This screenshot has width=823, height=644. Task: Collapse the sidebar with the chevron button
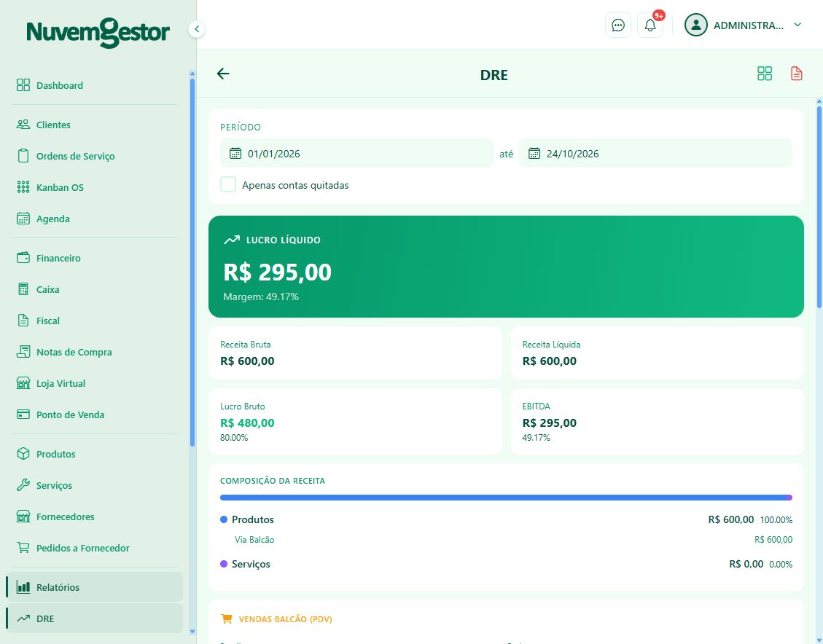pyautogui.click(x=196, y=28)
